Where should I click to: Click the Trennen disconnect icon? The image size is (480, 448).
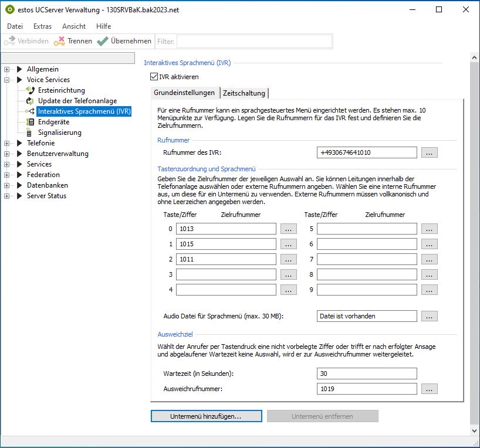click(x=59, y=42)
